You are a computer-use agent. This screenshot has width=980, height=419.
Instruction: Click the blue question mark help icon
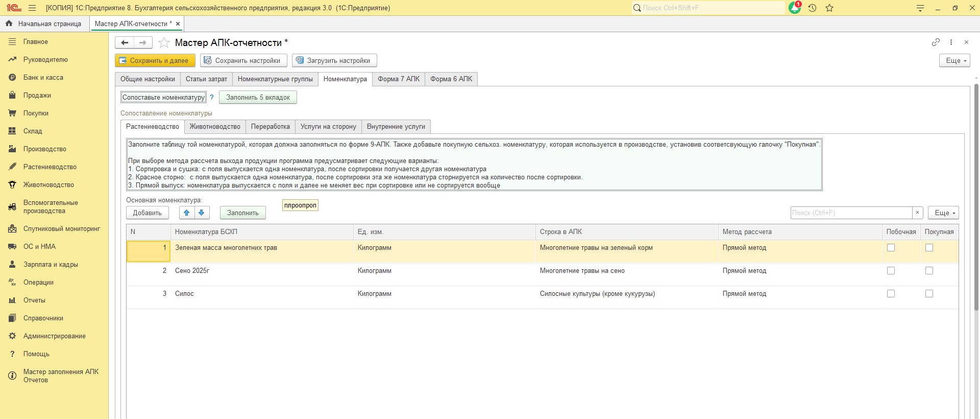coord(212,97)
